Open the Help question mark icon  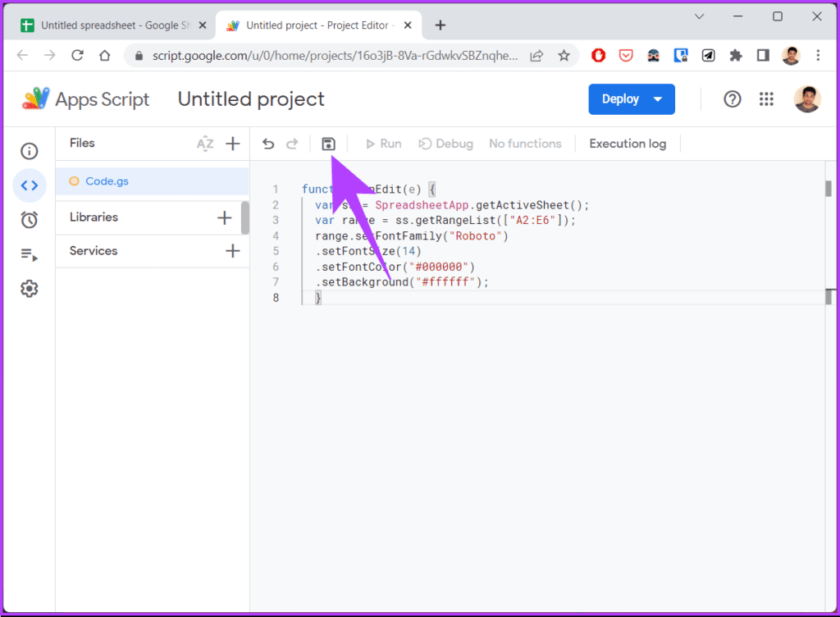click(733, 99)
